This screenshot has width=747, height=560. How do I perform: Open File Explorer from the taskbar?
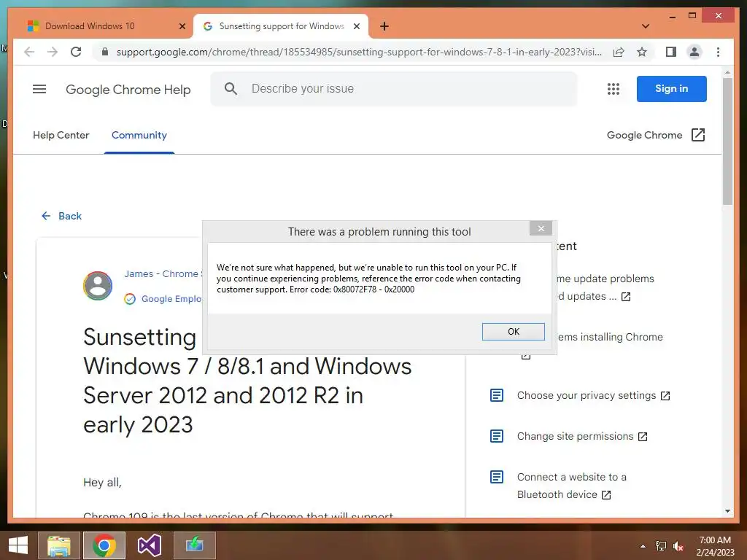point(59,545)
